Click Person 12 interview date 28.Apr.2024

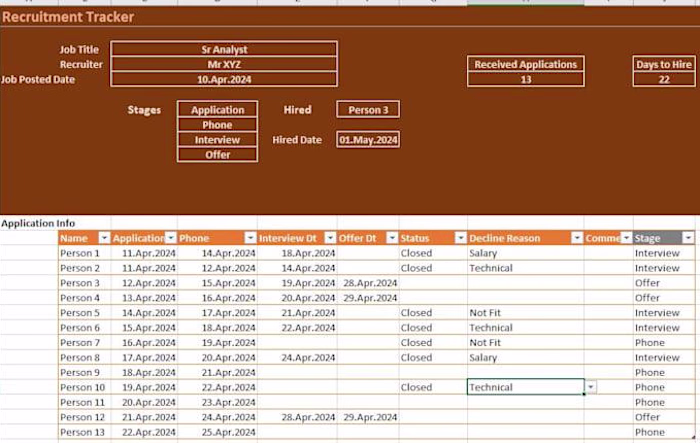[x=297, y=417]
